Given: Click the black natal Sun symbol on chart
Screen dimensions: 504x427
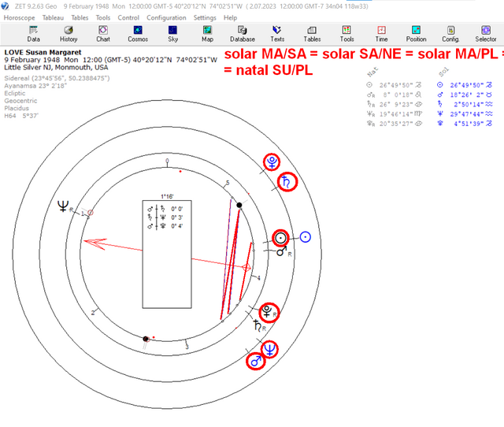Looking at the screenshot, I should (280, 238).
